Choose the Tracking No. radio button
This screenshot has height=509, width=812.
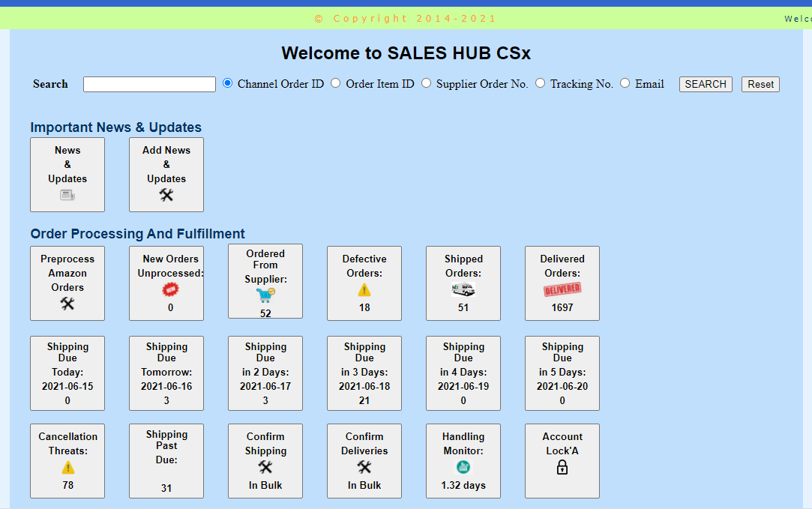coord(541,83)
